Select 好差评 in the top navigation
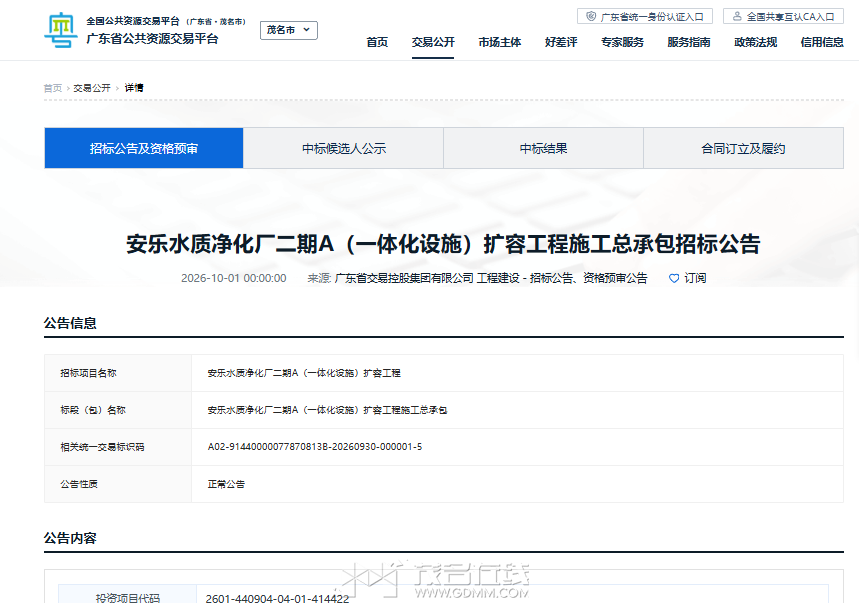The height and width of the screenshot is (603, 859). pos(561,42)
